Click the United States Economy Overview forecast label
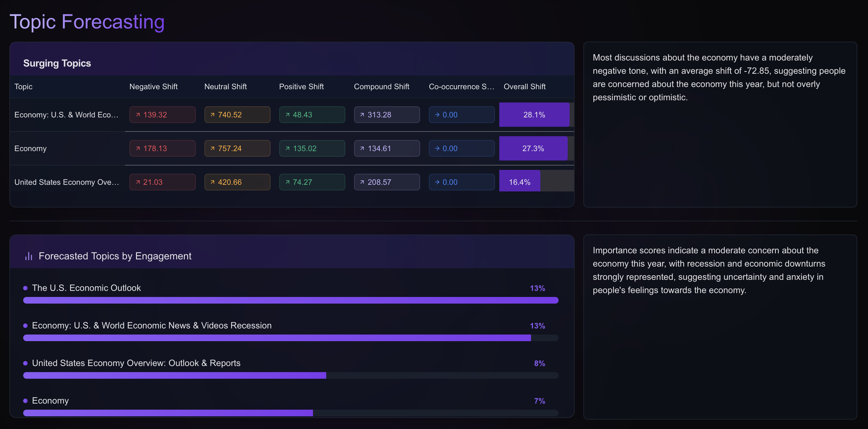The image size is (868, 429). [x=136, y=363]
